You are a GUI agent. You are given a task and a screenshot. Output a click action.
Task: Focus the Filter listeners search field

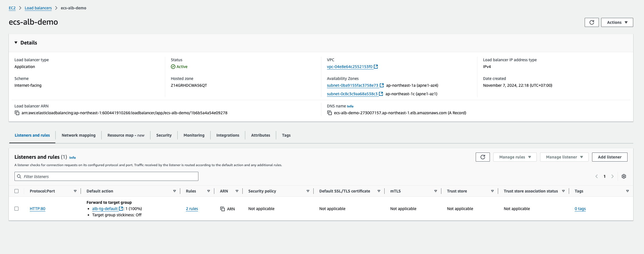click(106, 176)
